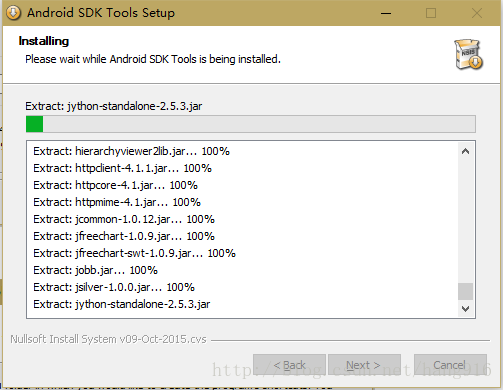Image resolution: width=503 pixels, height=390 pixels.
Task: Select the jcommon-1.0.12.jar log entry
Action: [124, 219]
